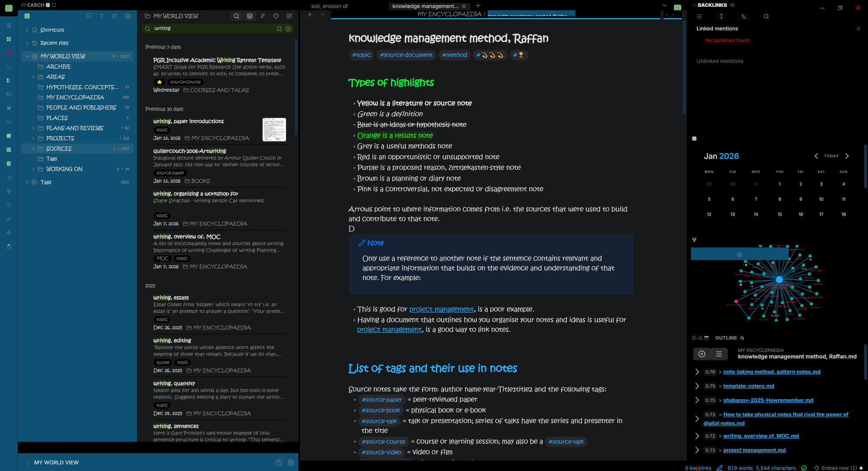Create a new note with compose icon
This screenshot has width=868, height=471.
tap(289, 16)
